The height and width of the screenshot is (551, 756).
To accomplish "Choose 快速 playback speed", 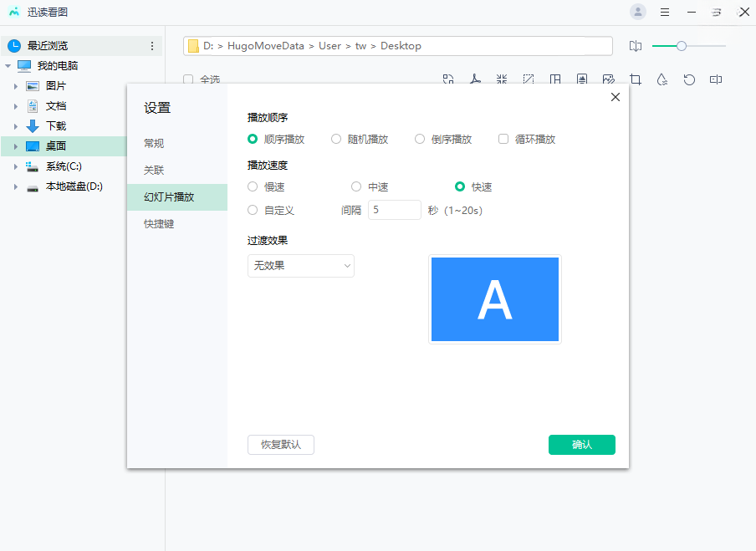I will click(460, 186).
